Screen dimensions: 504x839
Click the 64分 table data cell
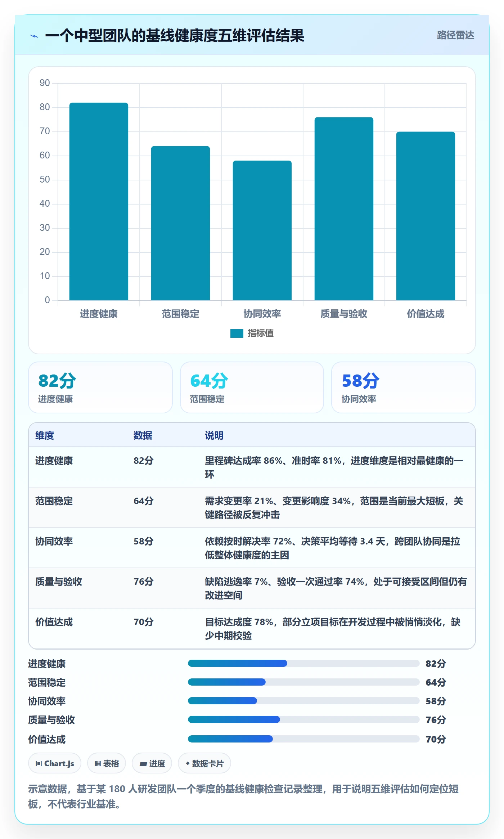pyautogui.click(x=144, y=501)
